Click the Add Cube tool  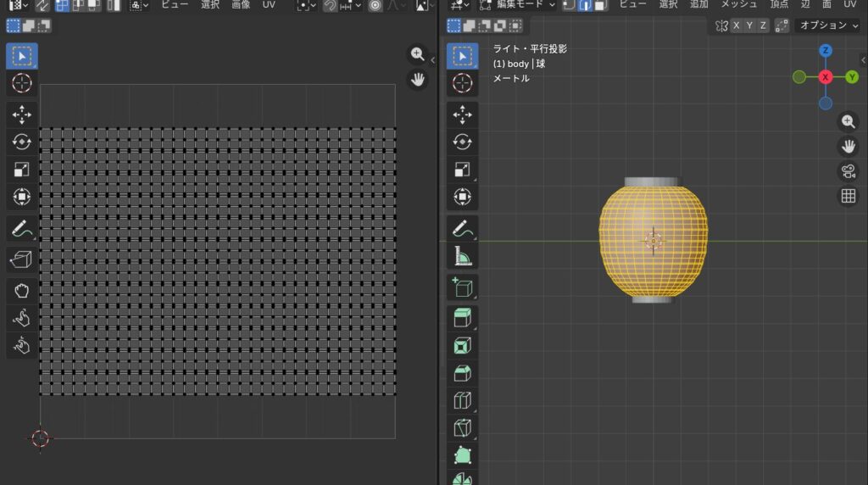(x=462, y=287)
